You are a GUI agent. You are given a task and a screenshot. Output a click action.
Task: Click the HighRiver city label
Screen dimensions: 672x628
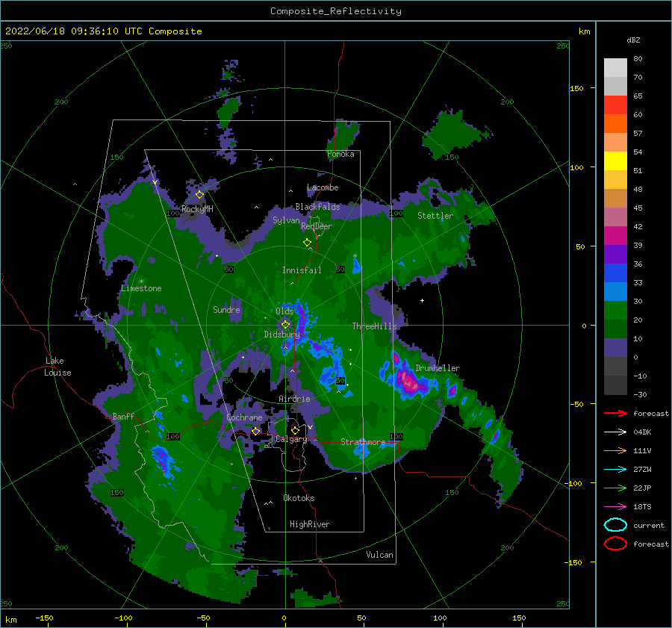point(310,524)
